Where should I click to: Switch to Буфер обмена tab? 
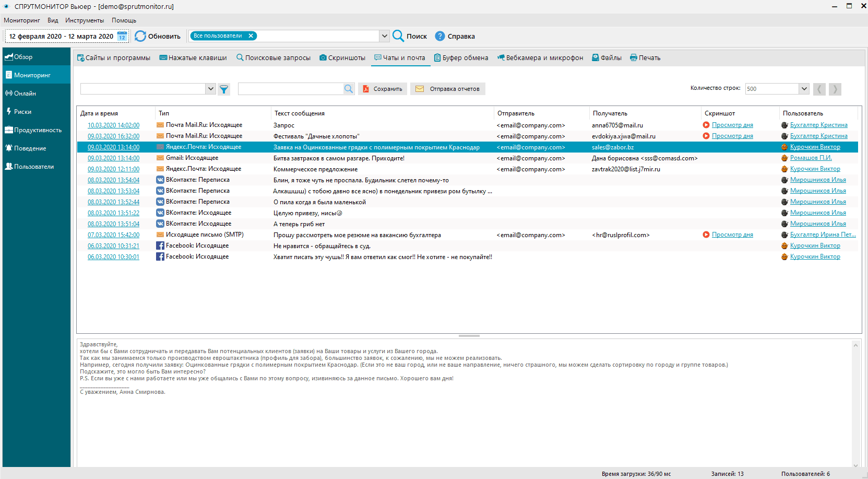[461, 58]
